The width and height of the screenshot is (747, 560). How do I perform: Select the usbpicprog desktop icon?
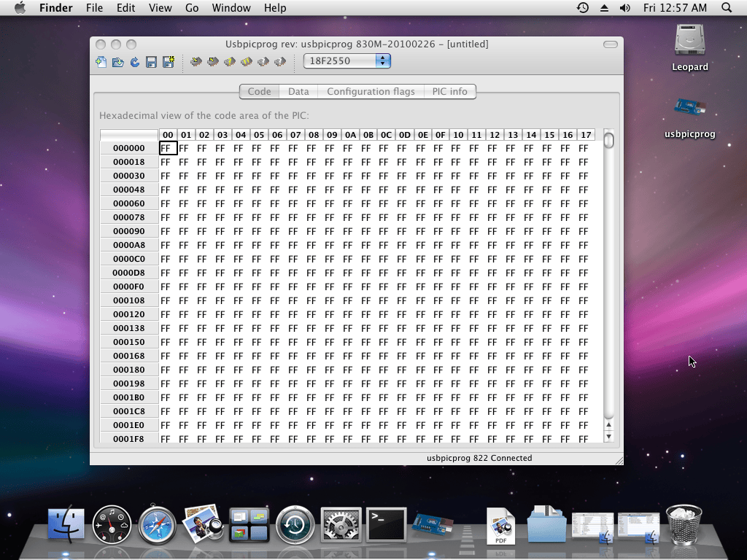point(690,117)
